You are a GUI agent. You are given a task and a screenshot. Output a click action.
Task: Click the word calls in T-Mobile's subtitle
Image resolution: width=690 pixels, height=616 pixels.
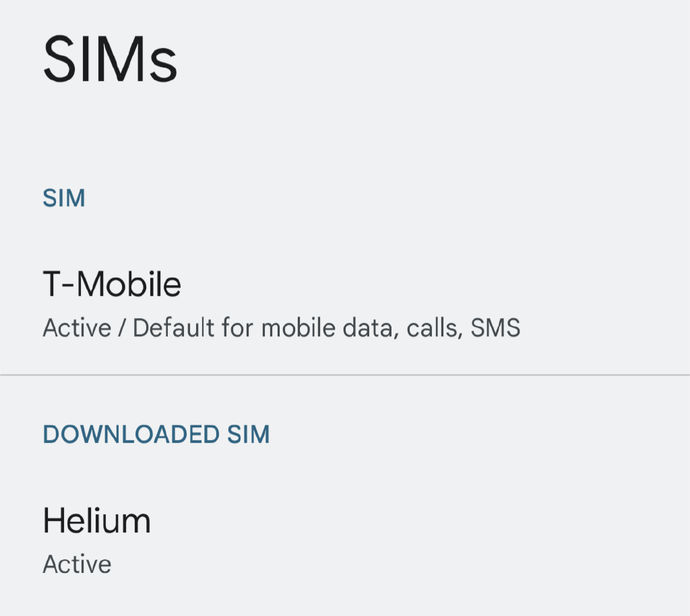pyautogui.click(x=435, y=328)
